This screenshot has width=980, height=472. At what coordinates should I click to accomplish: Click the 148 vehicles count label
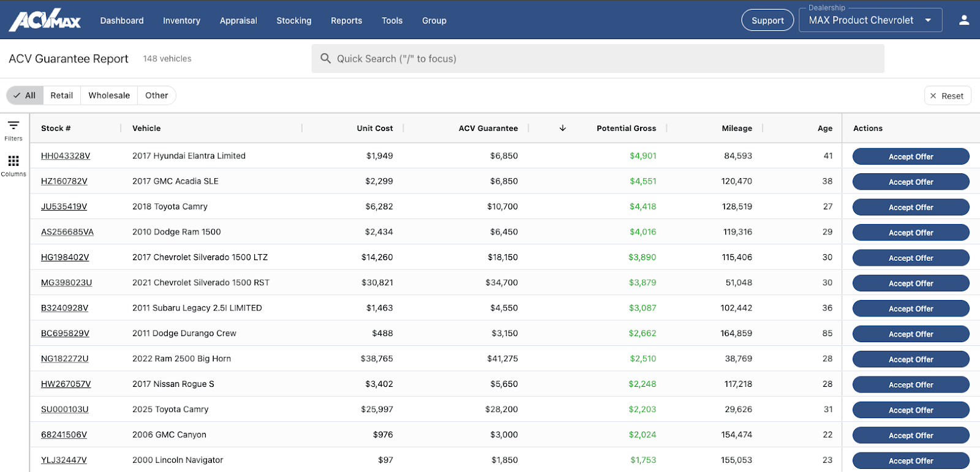[167, 59]
